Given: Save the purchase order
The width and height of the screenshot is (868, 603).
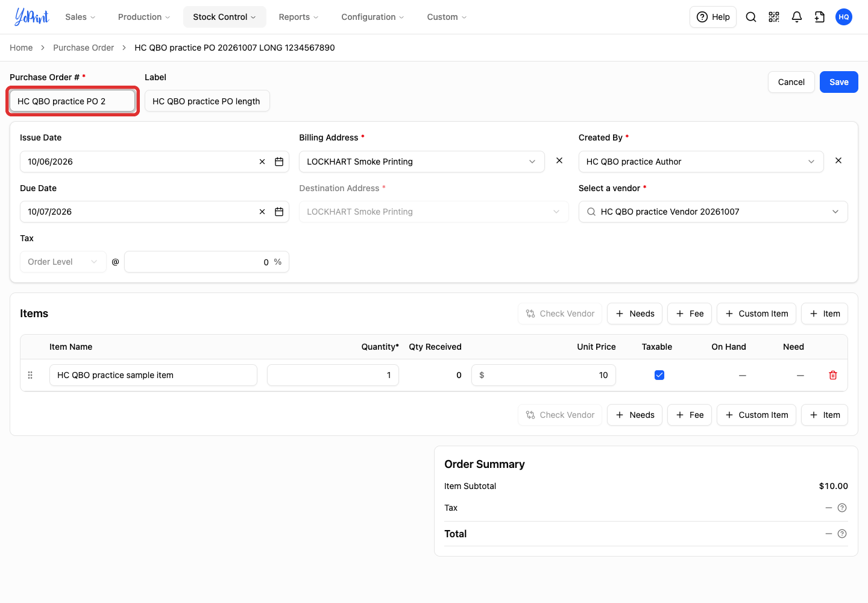Looking at the screenshot, I should (839, 82).
